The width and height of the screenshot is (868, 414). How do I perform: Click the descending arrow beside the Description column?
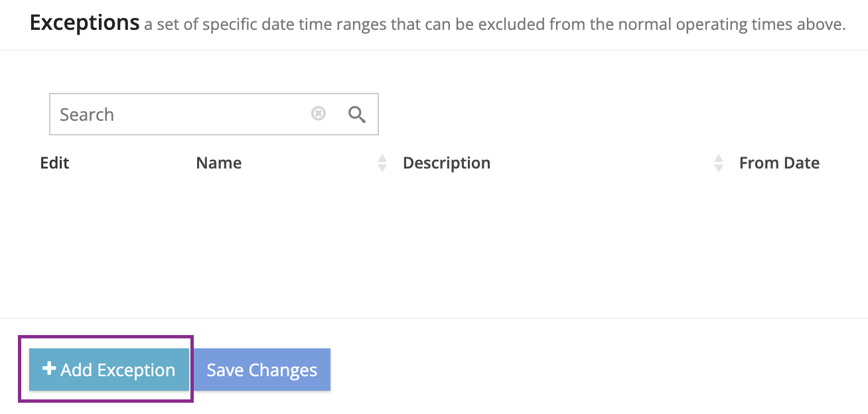click(719, 169)
